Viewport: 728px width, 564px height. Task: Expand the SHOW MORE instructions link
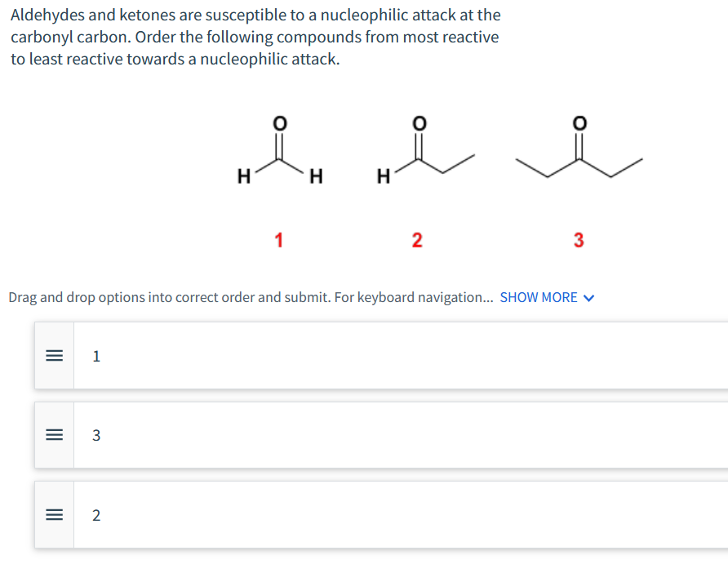[x=538, y=297]
